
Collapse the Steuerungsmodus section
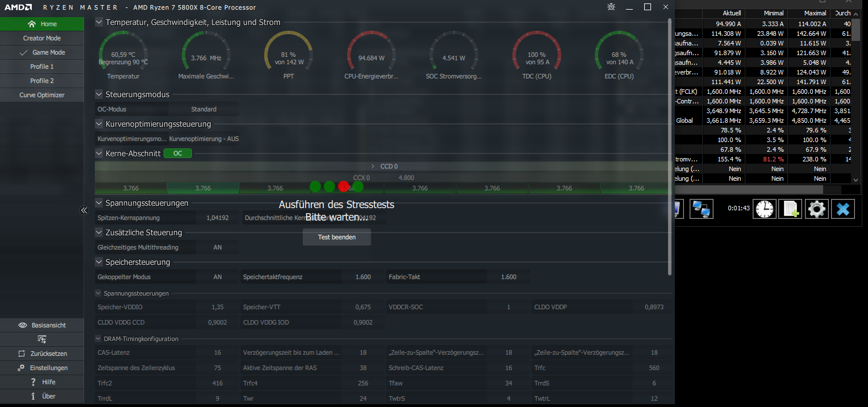(x=99, y=94)
